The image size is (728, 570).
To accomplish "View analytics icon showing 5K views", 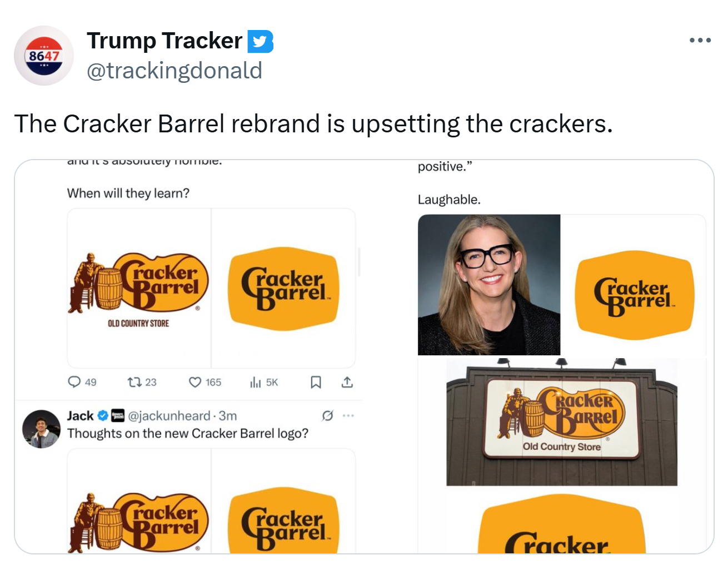I will 256,382.
